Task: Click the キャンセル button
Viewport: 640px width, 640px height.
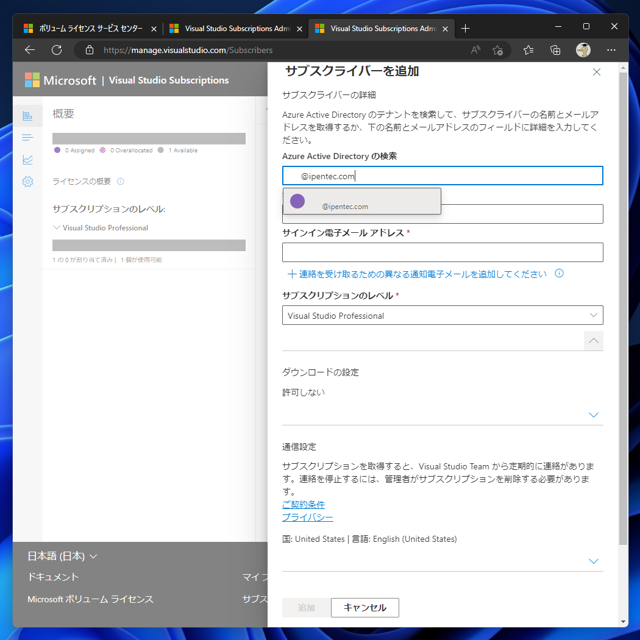Action: 365,608
